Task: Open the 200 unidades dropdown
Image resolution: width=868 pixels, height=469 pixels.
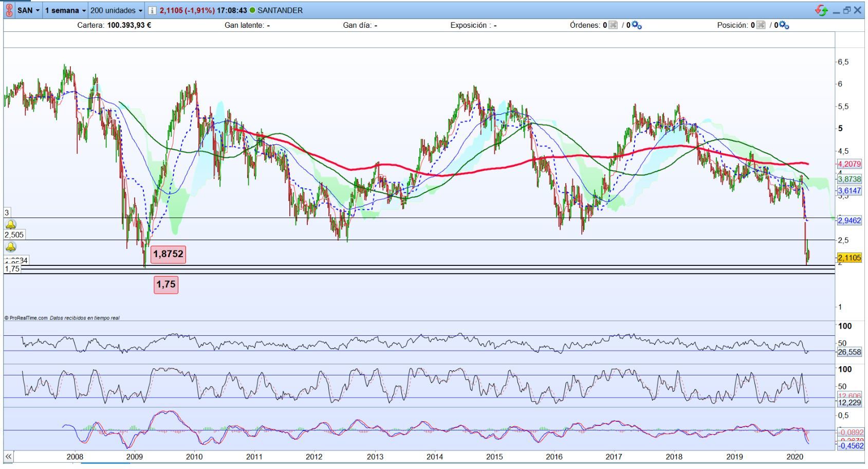Action: pyautogui.click(x=116, y=10)
